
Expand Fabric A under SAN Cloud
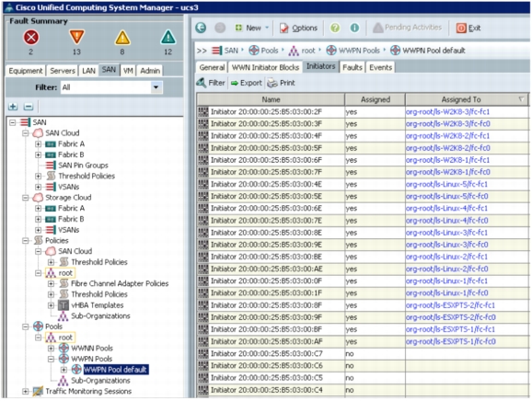click(x=38, y=144)
